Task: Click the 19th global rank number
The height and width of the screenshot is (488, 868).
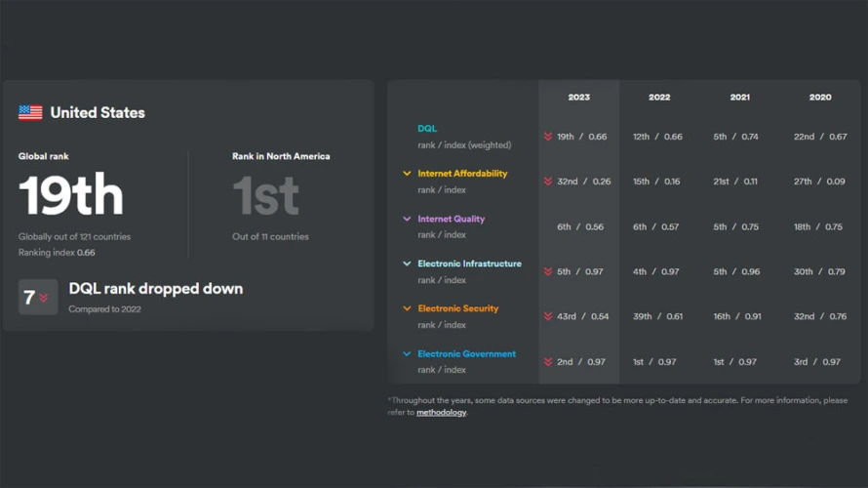Action: point(71,196)
